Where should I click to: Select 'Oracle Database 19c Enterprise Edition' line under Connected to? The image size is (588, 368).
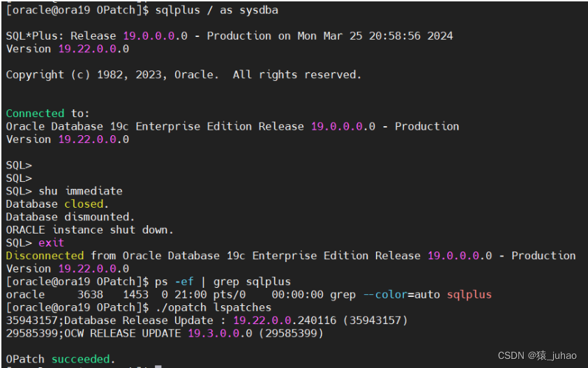pos(232,127)
